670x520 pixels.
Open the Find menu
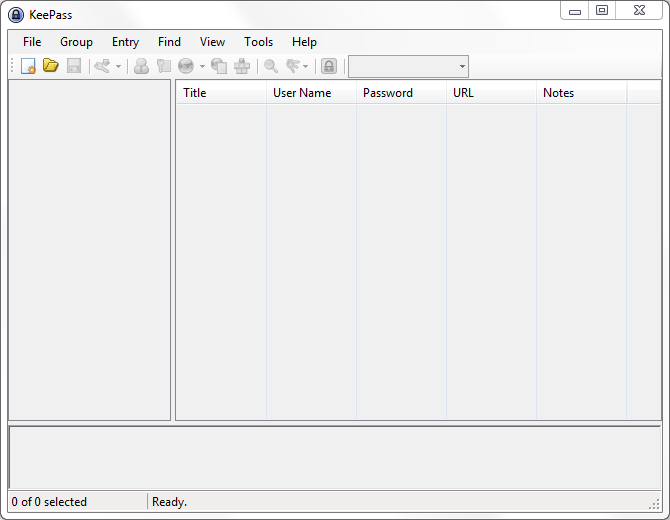169,42
